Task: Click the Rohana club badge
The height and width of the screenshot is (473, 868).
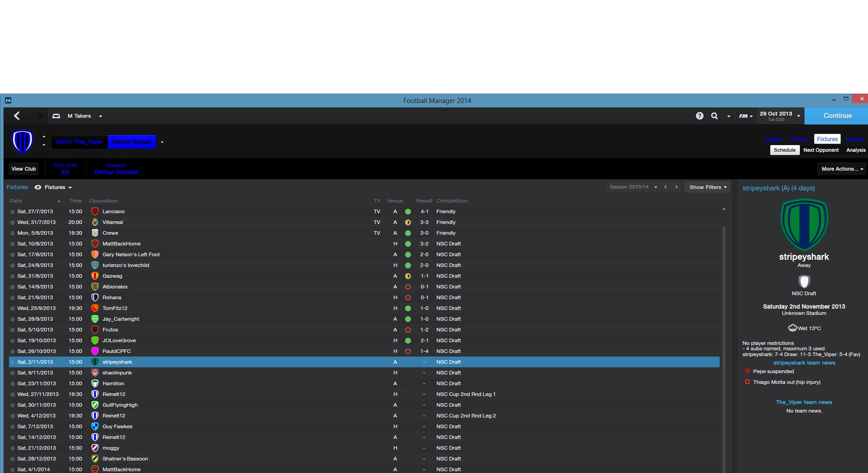Action: click(x=95, y=297)
